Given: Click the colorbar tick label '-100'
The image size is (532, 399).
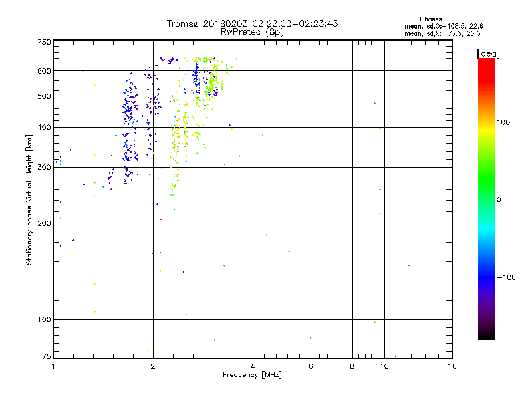Looking at the screenshot, I should click(506, 277).
